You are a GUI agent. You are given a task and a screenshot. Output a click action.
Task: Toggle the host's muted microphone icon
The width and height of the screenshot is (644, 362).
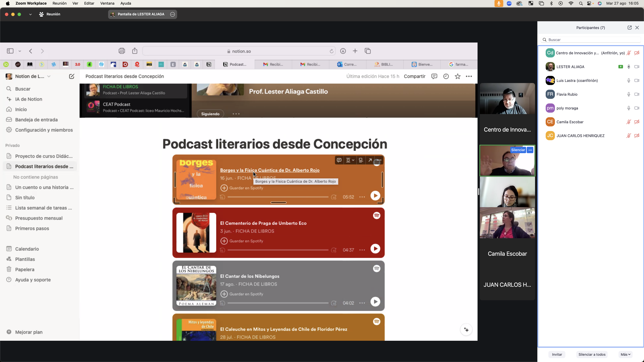pos(629,53)
